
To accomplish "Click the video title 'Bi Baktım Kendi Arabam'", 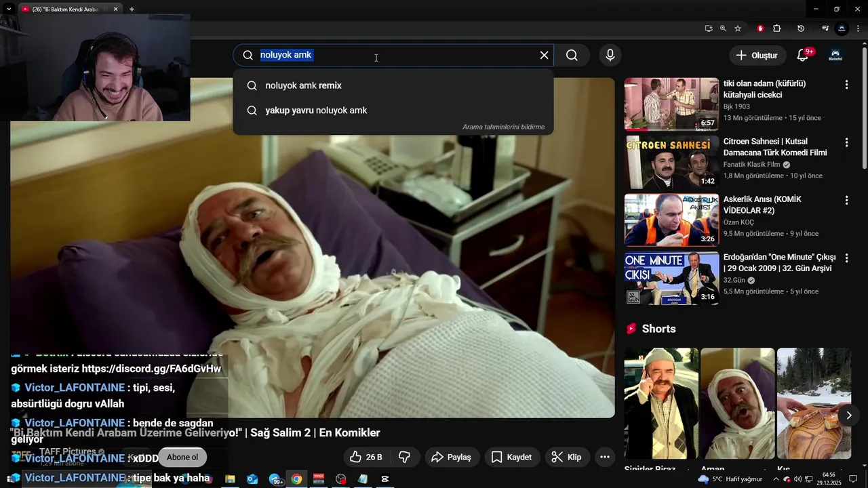I will coord(195,432).
